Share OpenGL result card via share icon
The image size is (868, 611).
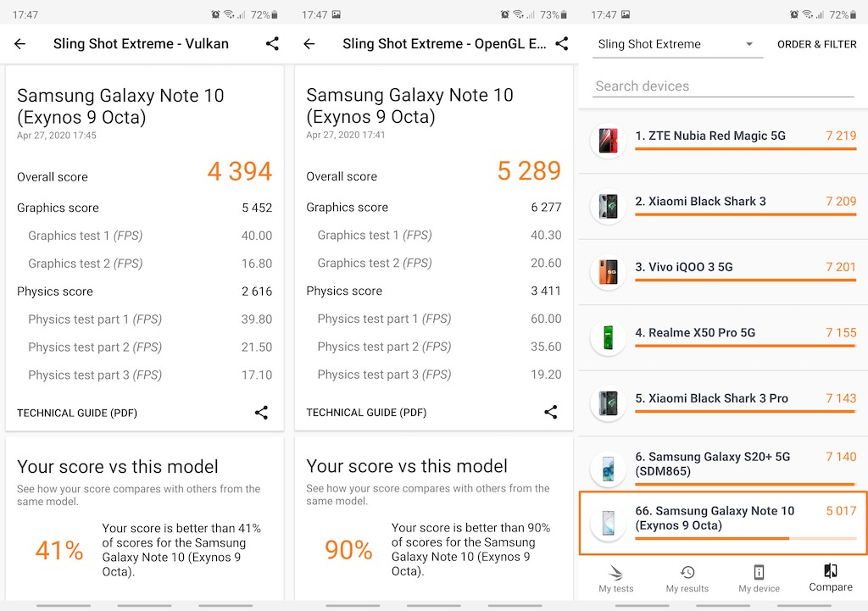(551, 413)
